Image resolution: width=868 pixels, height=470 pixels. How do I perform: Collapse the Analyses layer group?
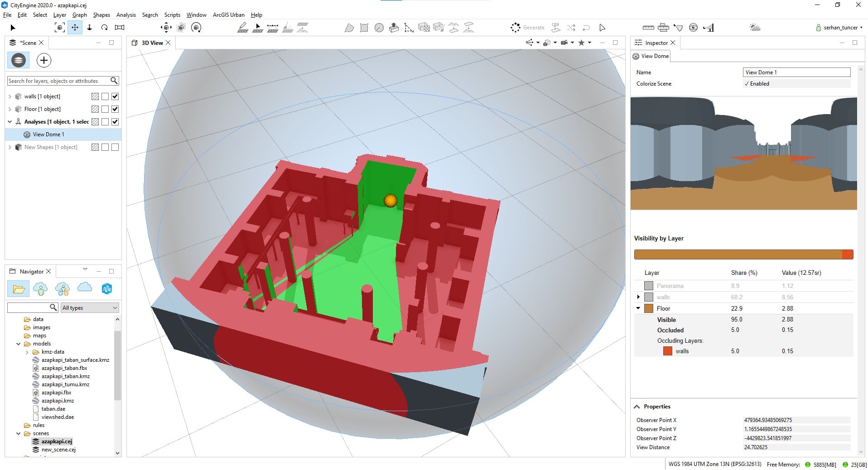10,122
